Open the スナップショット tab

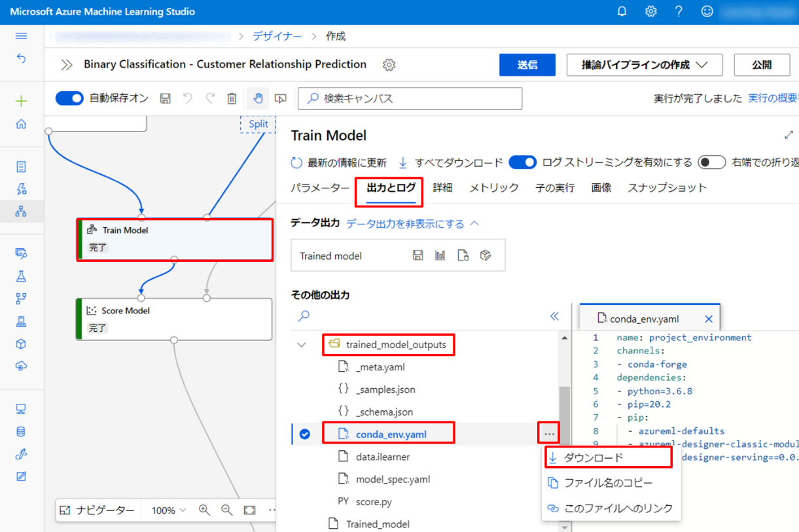(x=667, y=188)
